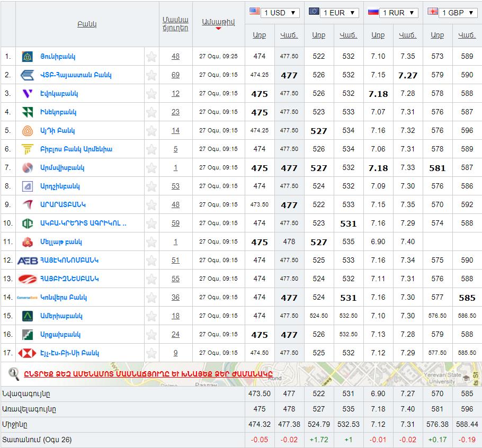The image size is (482, 448).
Task: Click the Inecobank green logo icon
Action: click(28, 112)
